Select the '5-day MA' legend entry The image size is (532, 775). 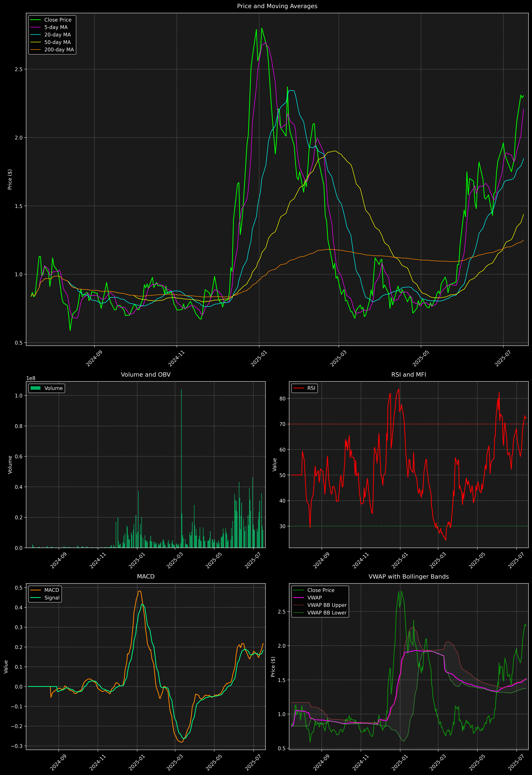pyautogui.click(x=56, y=27)
